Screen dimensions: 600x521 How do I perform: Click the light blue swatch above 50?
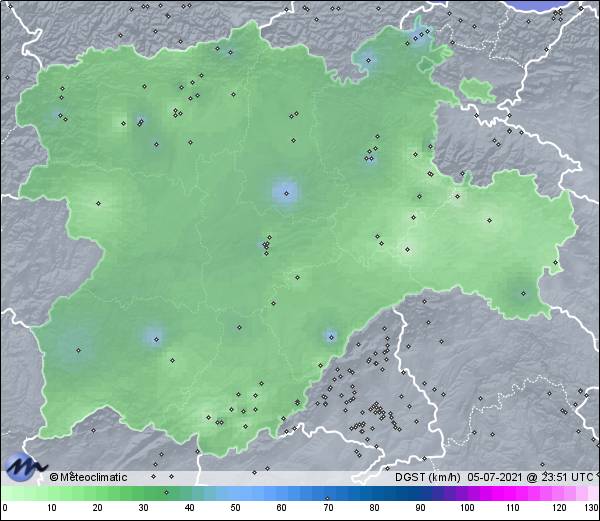coord(235,493)
